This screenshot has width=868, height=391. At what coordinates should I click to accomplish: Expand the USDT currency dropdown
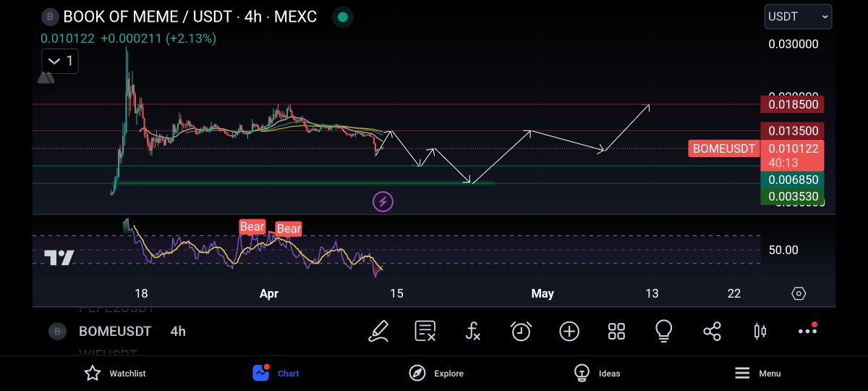[798, 17]
